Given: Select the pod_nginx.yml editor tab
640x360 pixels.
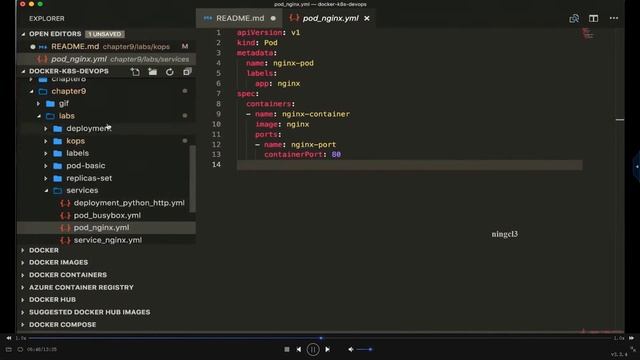Looking at the screenshot, I should 330,18.
